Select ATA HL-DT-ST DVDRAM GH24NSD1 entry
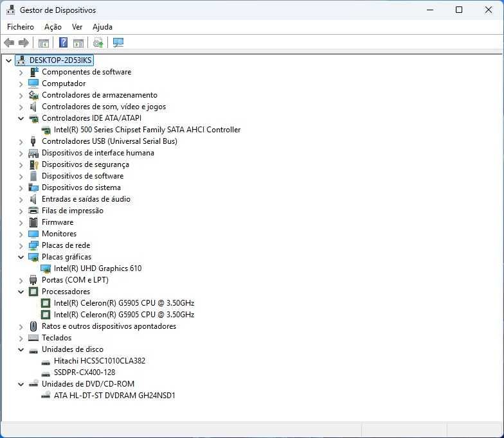 tap(114, 396)
